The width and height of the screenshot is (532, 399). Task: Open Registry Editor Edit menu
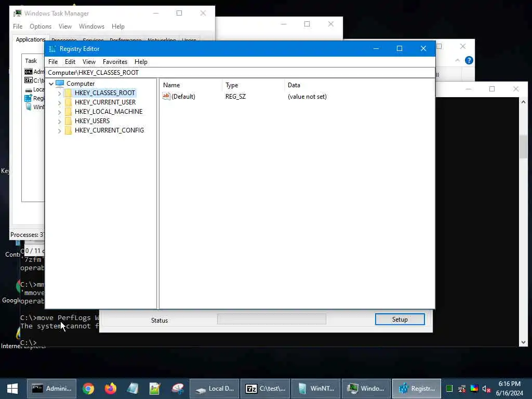(x=70, y=62)
